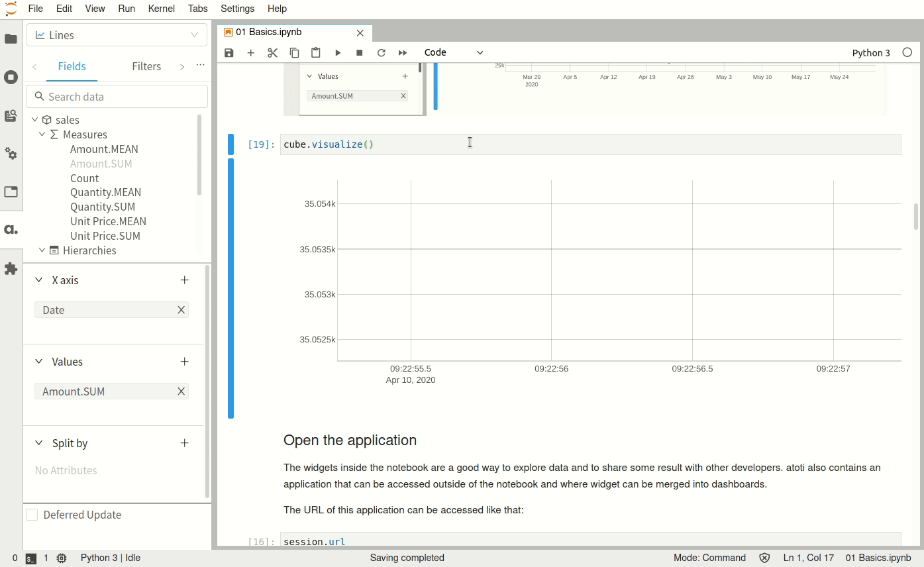Viewport: 924px width, 567px height.
Task: Click the Search data input field
Action: (x=117, y=97)
